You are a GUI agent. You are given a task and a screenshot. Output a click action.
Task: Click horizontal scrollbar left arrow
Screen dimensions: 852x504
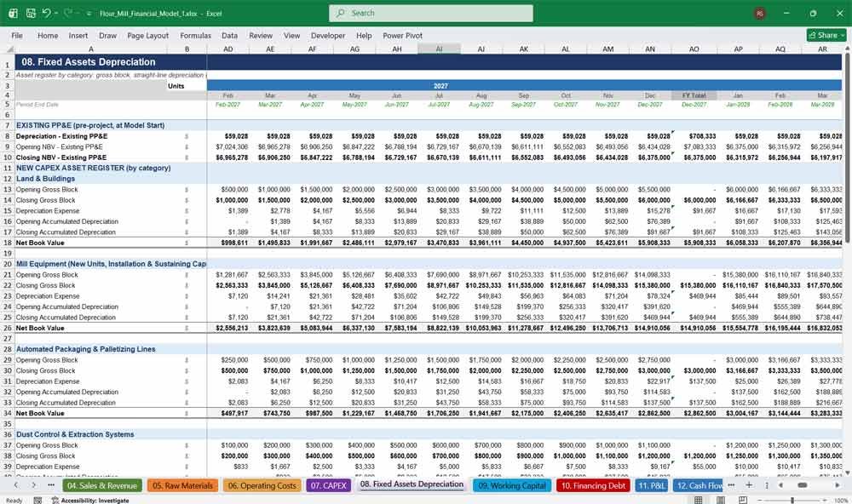780,485
